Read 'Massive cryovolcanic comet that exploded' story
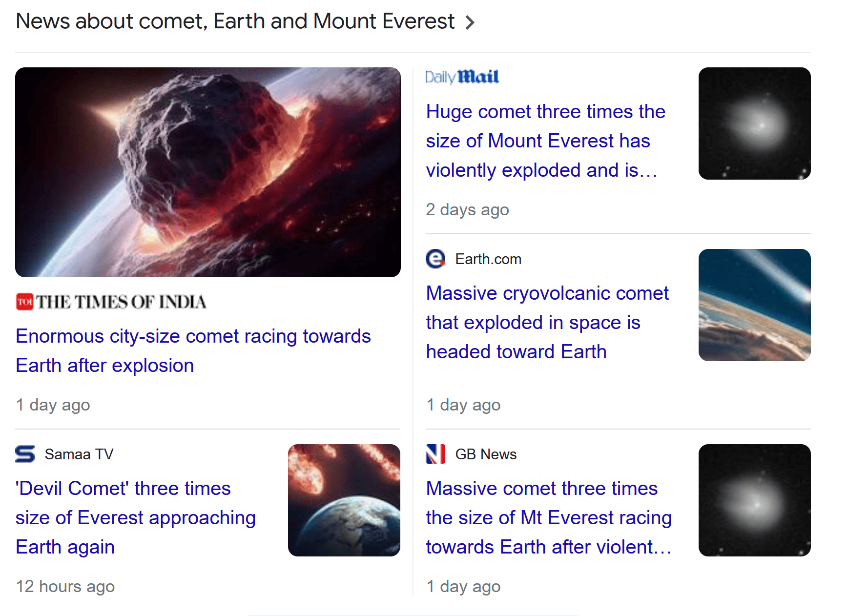Screen dimensions: 848x616 point(547,322)
